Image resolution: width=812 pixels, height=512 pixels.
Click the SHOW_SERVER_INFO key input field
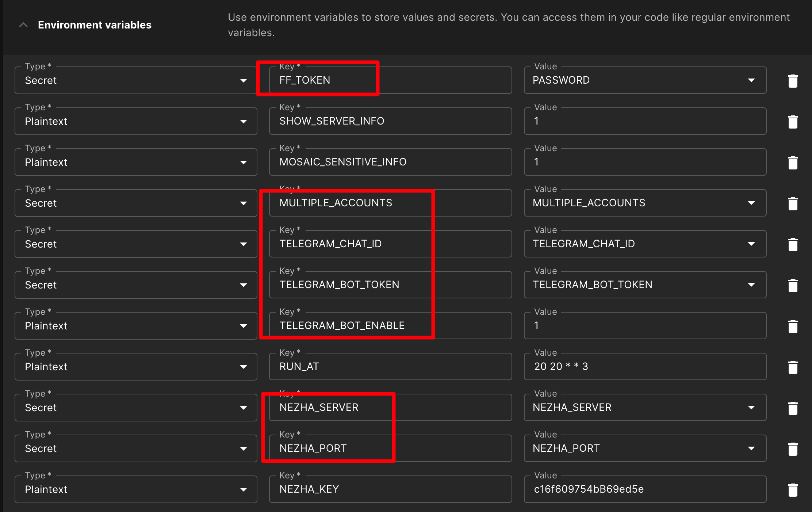pyautogui.click(x=390, y=121)
